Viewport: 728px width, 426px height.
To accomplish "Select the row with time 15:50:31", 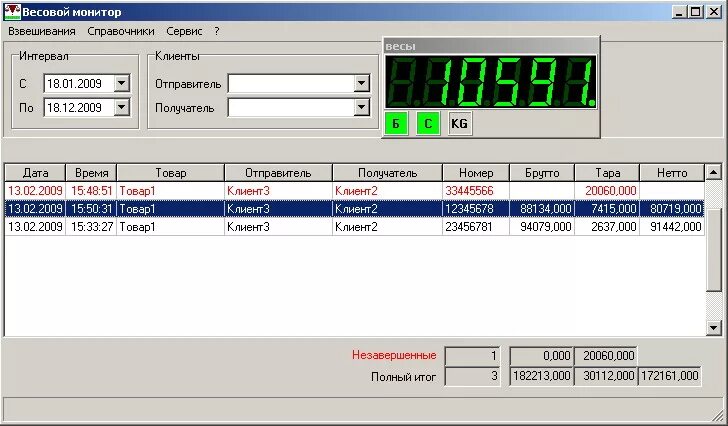I will tap(355, 209).
